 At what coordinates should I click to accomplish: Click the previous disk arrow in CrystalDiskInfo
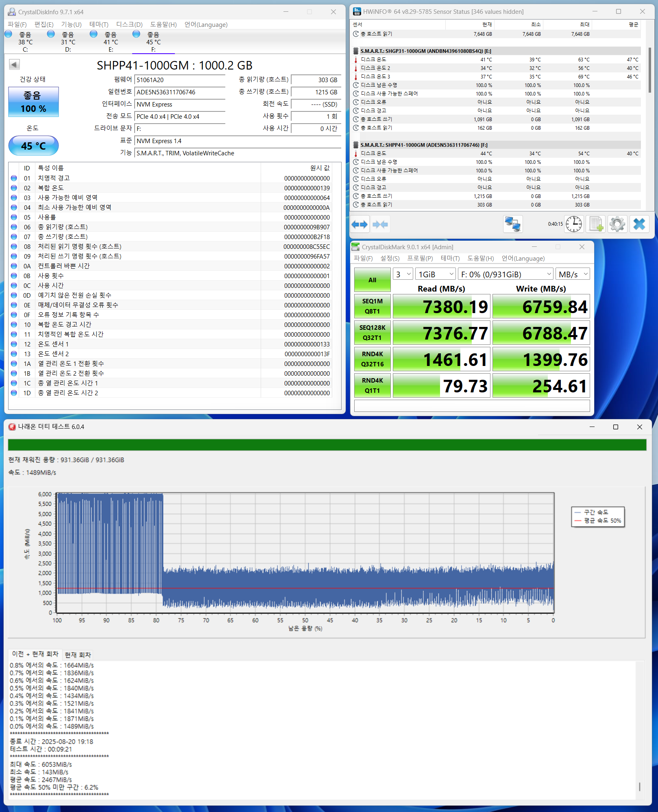[x=14, y=65]
